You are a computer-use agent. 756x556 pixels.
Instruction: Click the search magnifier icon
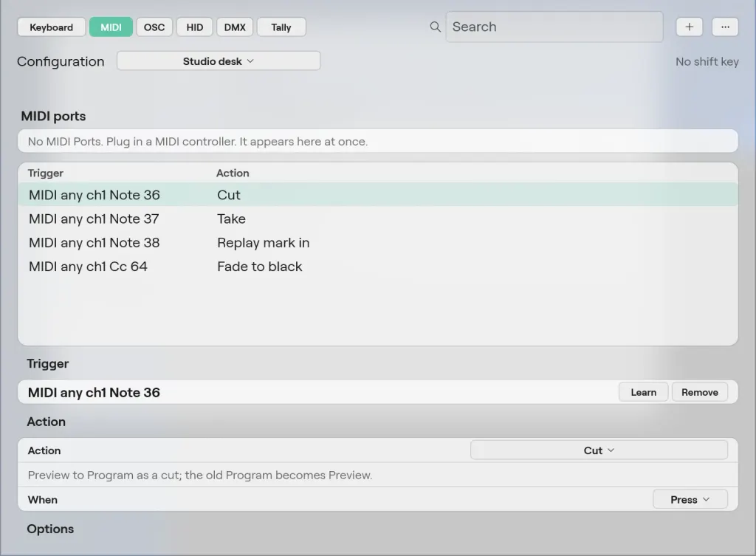click(x=435, y=27)
